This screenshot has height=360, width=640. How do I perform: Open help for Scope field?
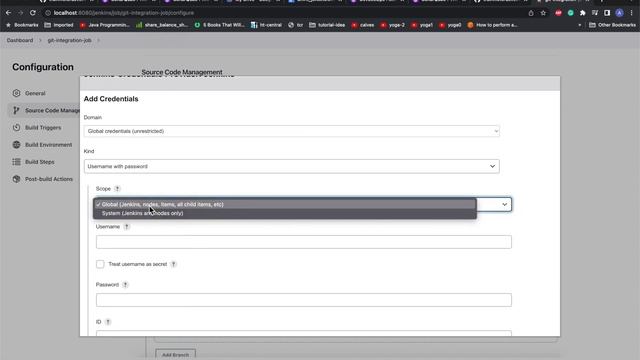coord(117,189)
